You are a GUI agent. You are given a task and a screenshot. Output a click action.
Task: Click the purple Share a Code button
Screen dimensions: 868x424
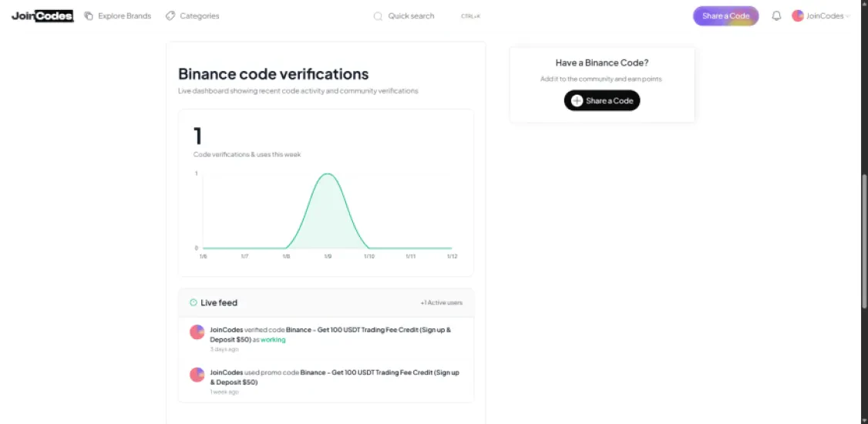point(725,16)
